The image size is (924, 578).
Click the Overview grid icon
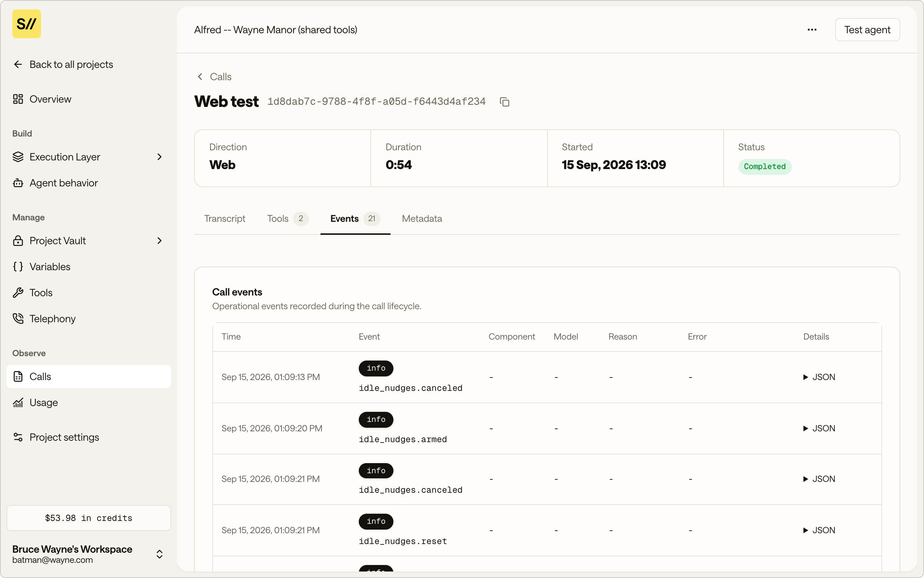[x=18, y=99]
